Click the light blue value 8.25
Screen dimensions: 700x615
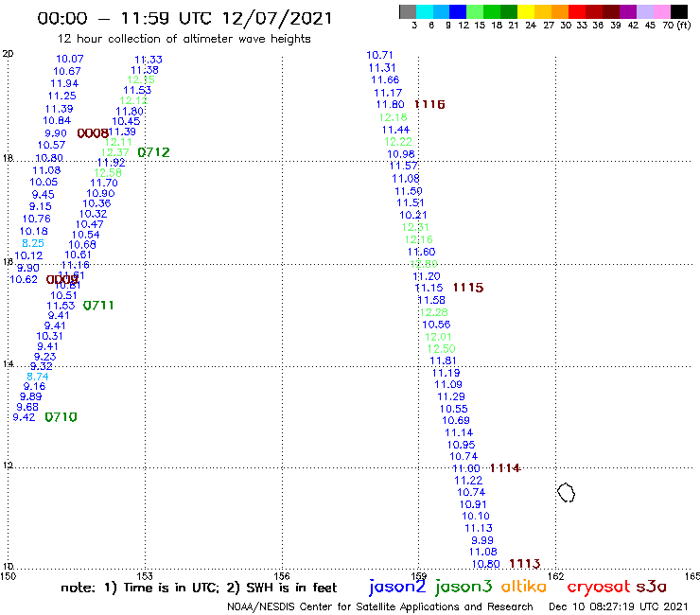click(33, 243)
